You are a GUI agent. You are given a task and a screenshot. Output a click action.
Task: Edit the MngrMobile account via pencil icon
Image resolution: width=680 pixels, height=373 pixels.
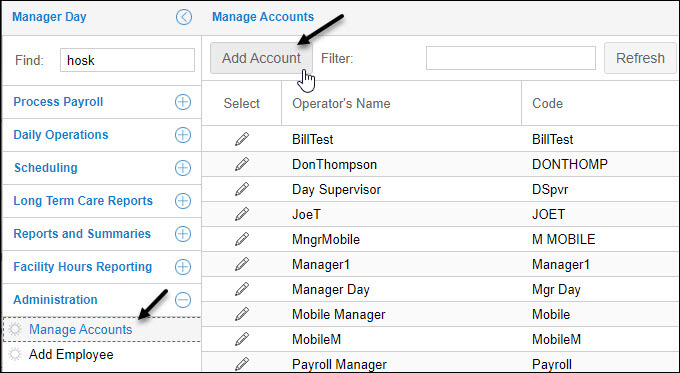(x=242, y=239)
